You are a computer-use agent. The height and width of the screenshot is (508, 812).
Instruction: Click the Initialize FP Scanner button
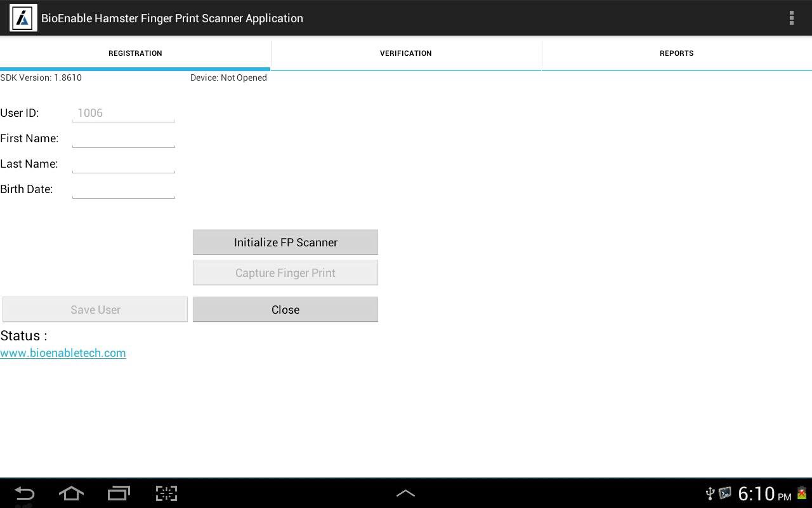coord(285,242)
